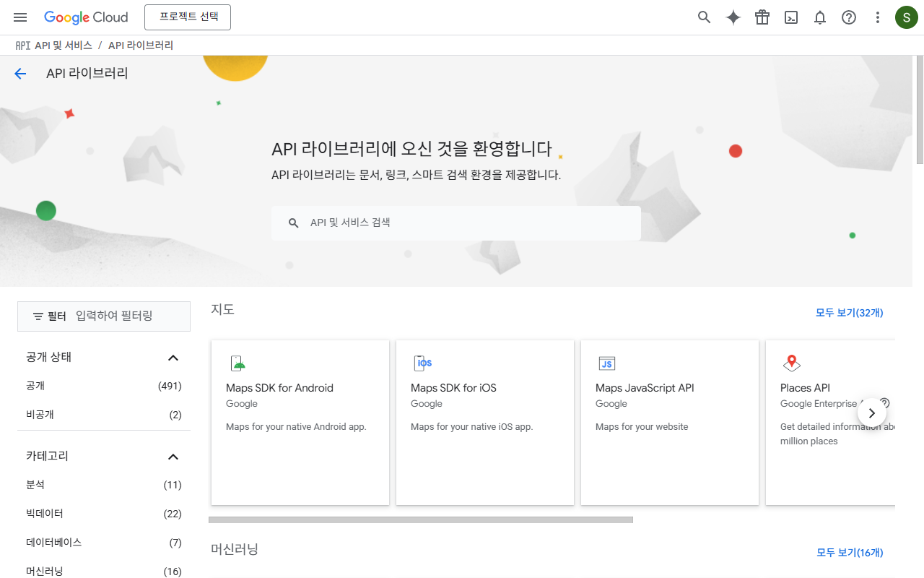Focus the API 및 서비스 검색 field

[x=456, y=223]
